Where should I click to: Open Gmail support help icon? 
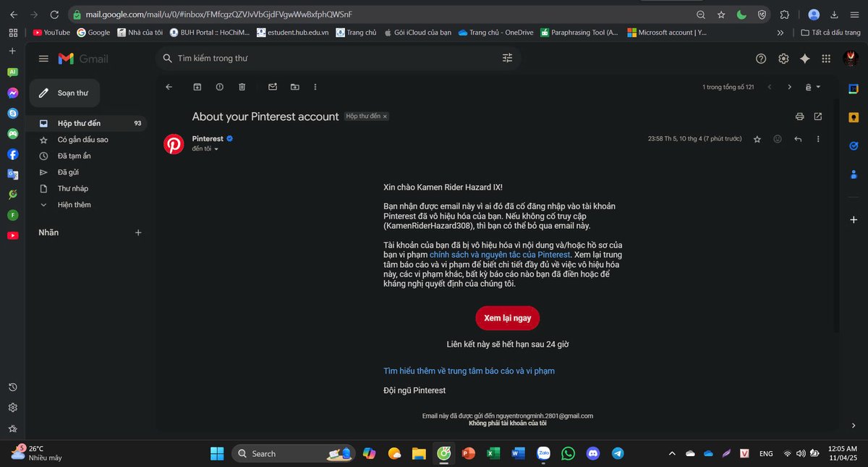click(x=761, y=59)
